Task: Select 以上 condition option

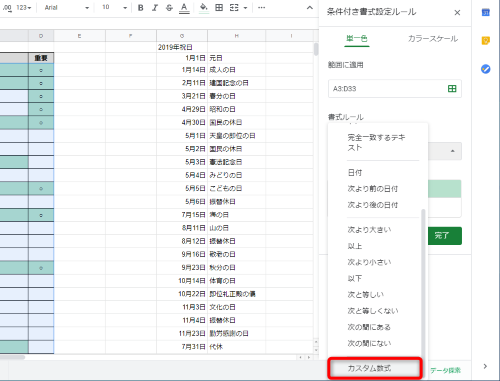Action: pos(355,246)
